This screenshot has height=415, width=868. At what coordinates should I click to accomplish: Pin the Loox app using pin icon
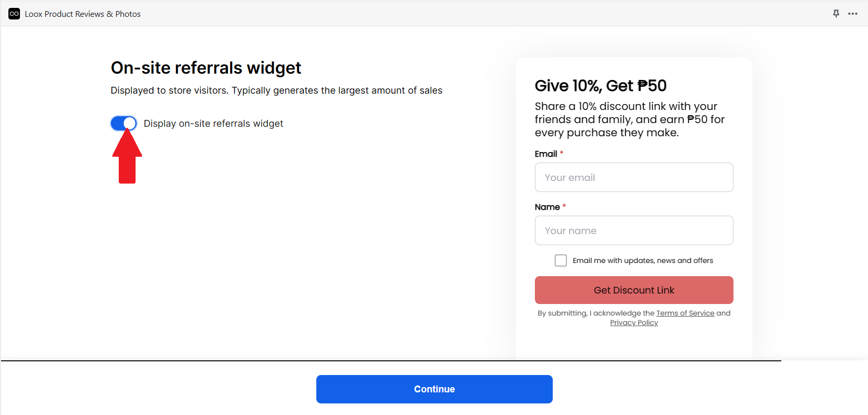pos(836,14)
